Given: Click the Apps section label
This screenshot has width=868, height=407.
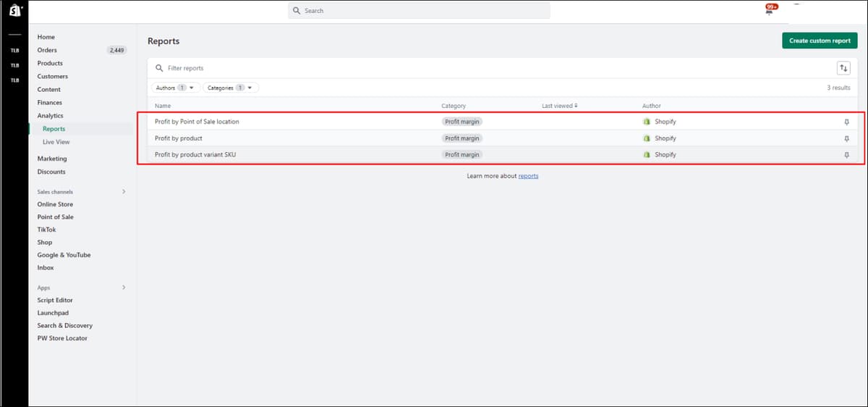Looking at the screenshot, I should tap(43, 288).
